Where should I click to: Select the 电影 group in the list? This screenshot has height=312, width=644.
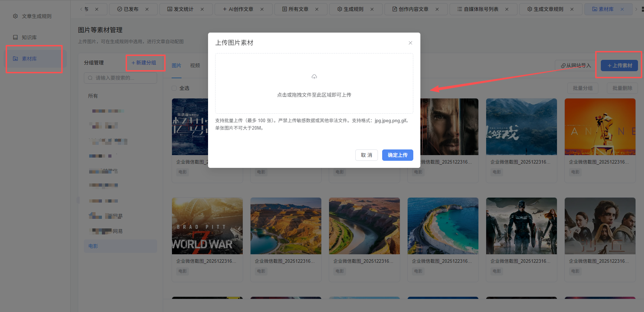point(93,246)
